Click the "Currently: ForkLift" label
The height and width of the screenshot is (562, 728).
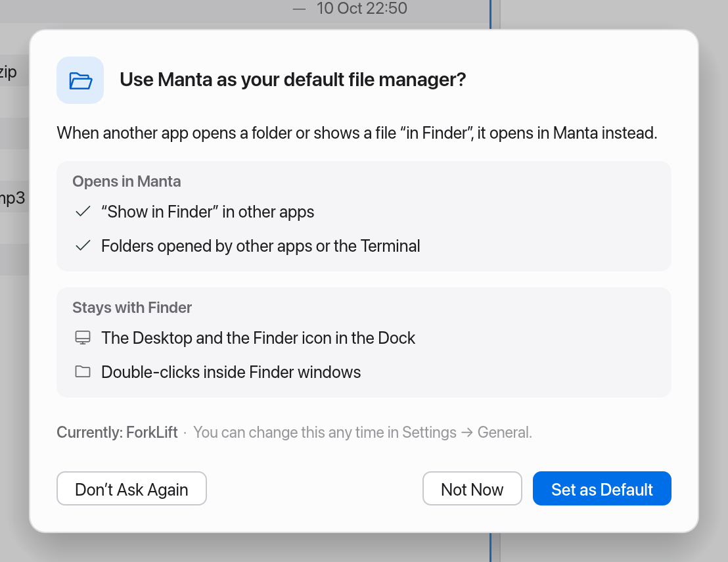point(117,433)
